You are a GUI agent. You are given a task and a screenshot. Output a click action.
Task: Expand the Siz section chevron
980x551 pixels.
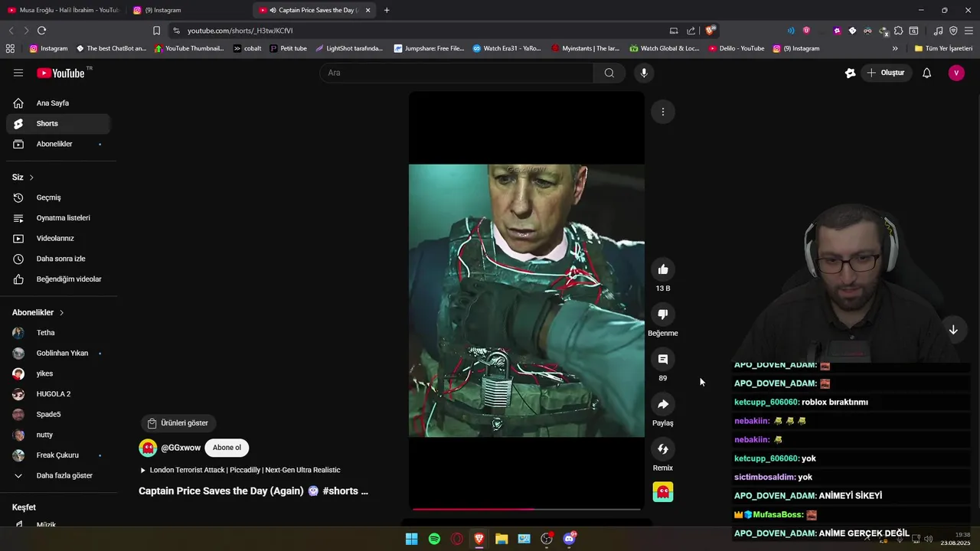(31, 178)
